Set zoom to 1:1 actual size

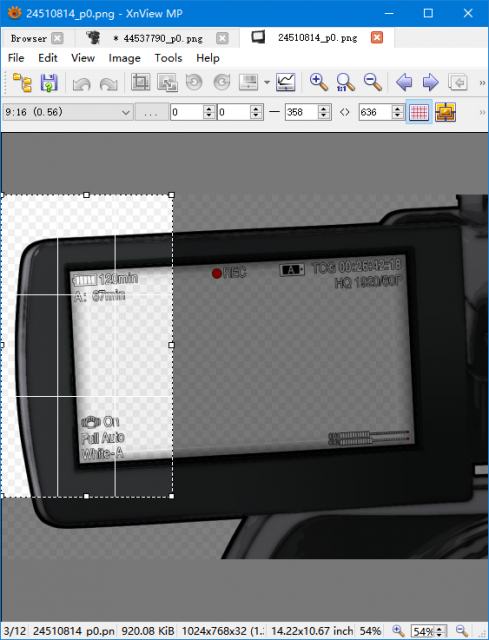[345, 82]
